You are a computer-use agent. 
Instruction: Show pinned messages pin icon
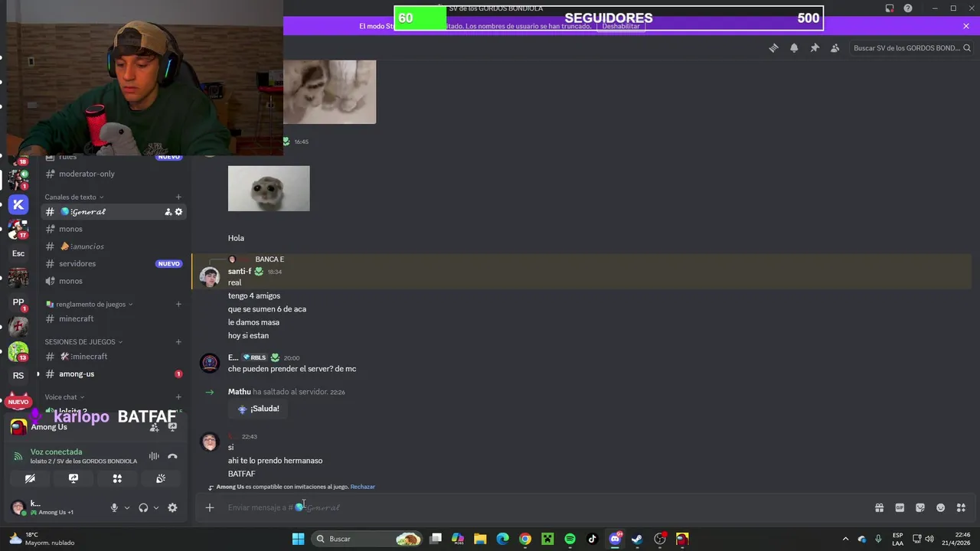pyautogui.click(x=815, y=47)
